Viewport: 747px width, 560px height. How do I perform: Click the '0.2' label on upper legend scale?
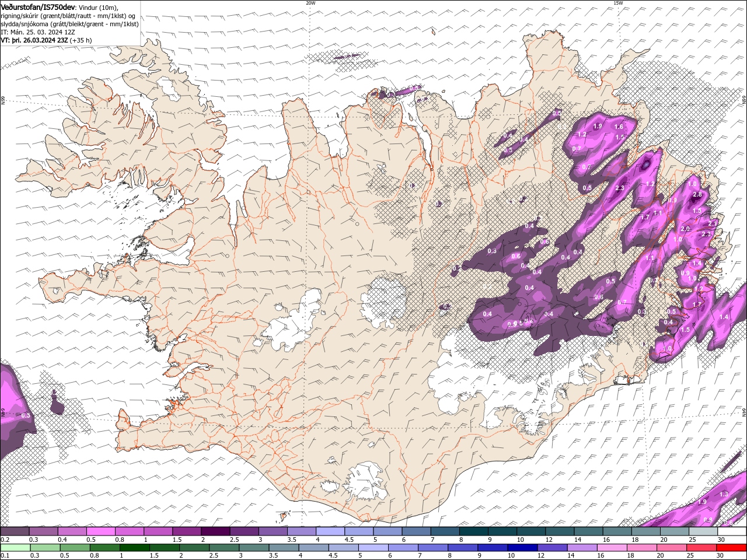(x=5, y=540)
